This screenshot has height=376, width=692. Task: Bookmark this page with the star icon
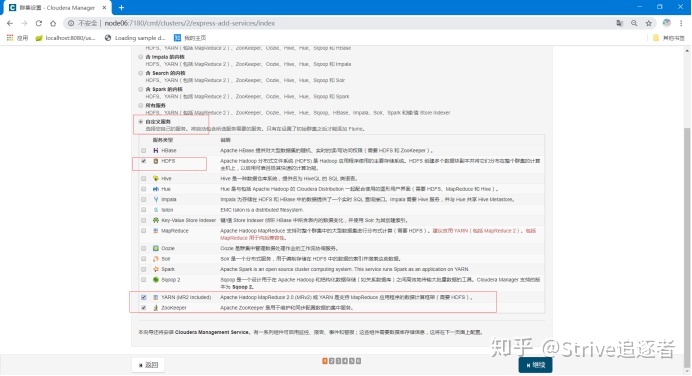649,23
